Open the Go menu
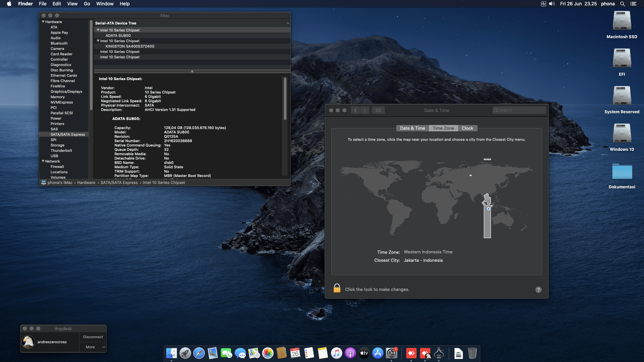This screenshot has width=644, height=362. pyautogui.click(x=87, y=4)
